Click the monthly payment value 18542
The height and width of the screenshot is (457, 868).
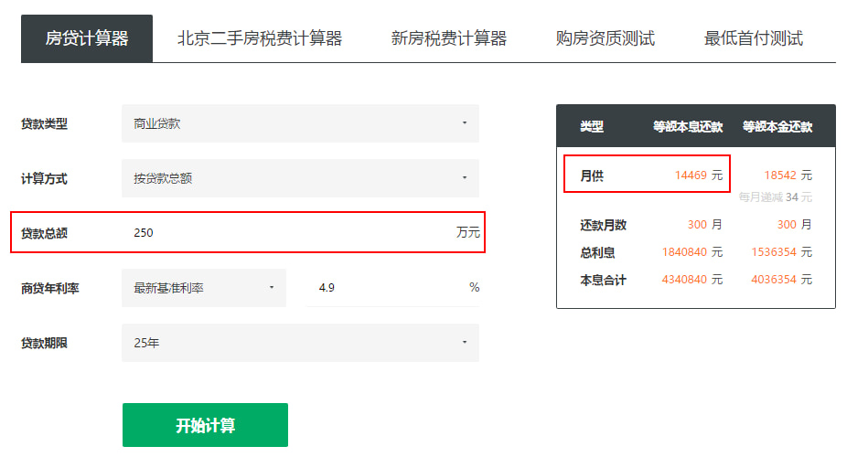tap(780, 175)
